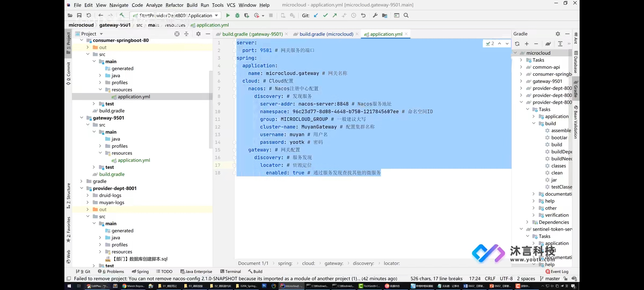The height and width of the screenshot is (290, 644).
Task: Select the application.yml tab
Action: click(x=386, y=34)
